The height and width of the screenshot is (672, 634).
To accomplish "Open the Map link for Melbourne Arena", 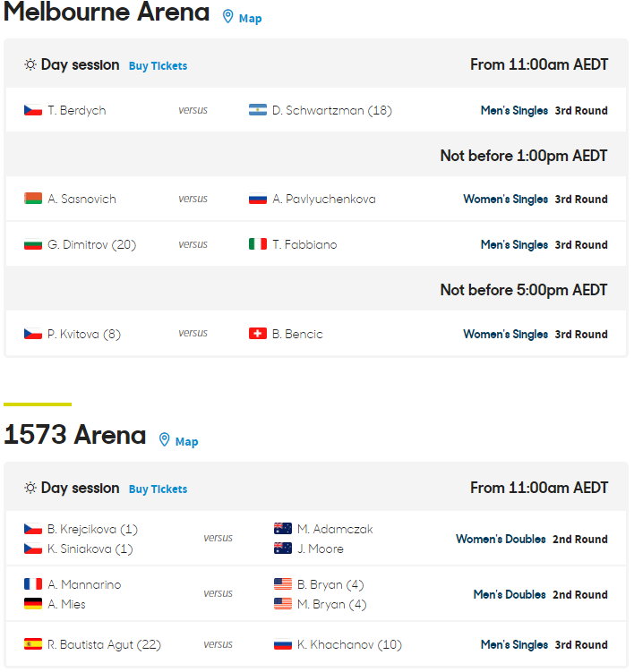I will coord(250,19).
